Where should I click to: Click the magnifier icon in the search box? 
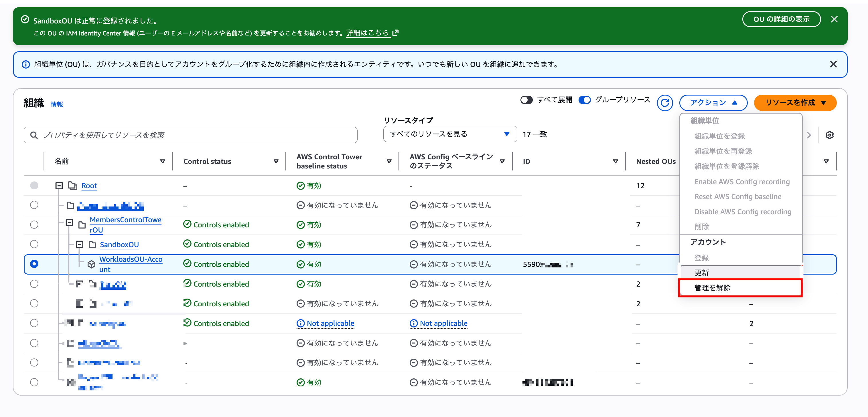pyautogui.click(x=34, y=135)
